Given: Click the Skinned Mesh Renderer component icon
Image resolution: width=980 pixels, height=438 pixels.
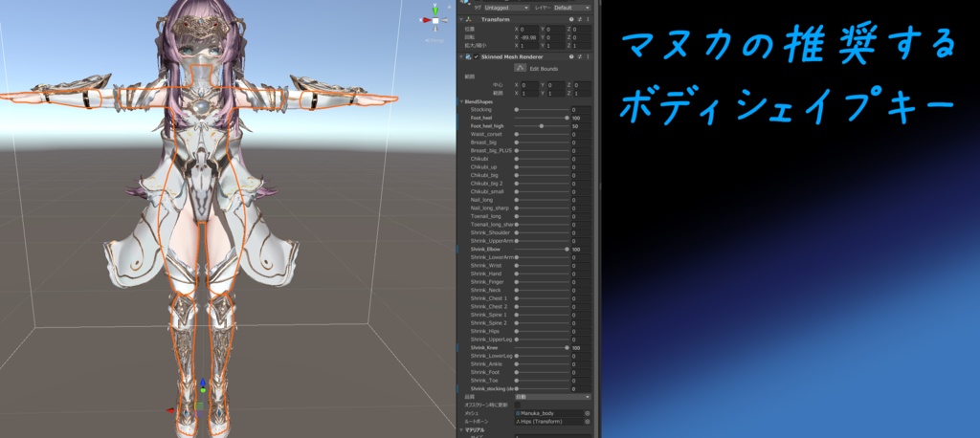Looking at the screenshot, I should click(x=468, y=56).
